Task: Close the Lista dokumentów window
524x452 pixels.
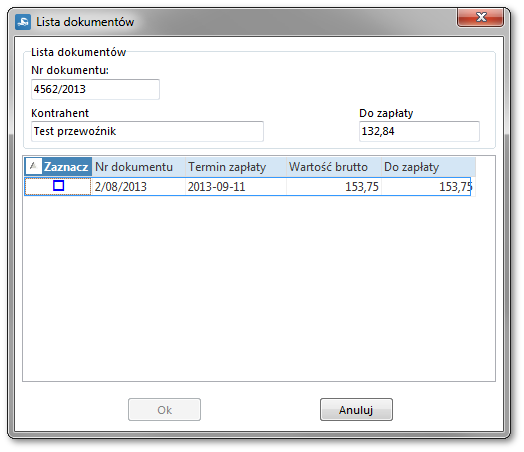Action: coord(481,17)
